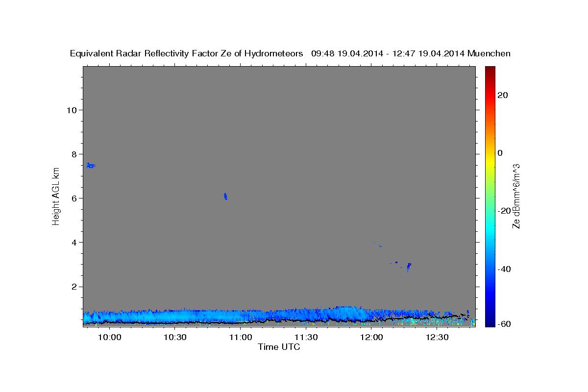
Task: Click the time tick label "12:30"
Action: [437, 338]
